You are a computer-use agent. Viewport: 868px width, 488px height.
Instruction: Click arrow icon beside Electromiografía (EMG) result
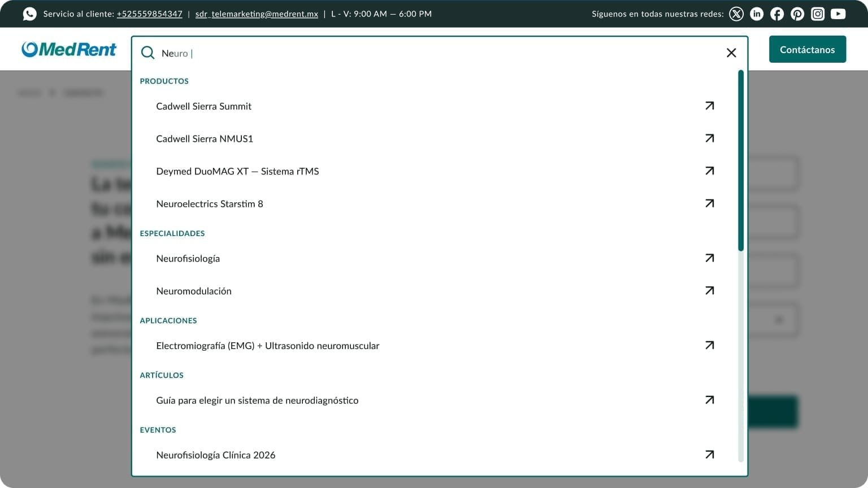point(710,345)
